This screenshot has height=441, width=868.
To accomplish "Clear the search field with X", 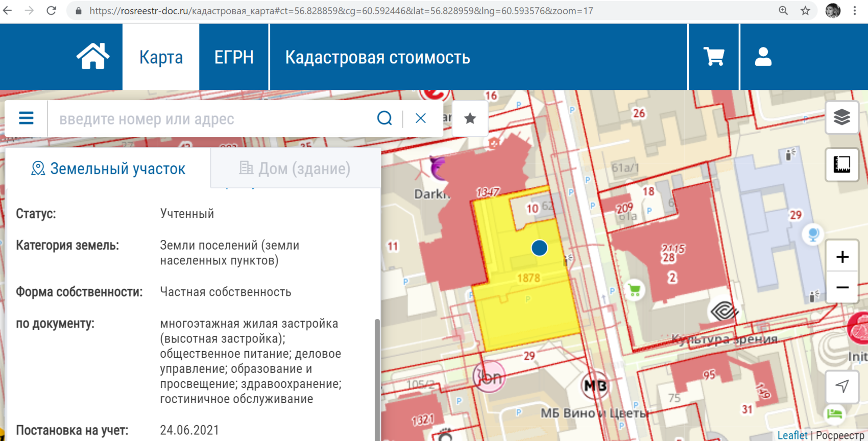I will [421, 118].
